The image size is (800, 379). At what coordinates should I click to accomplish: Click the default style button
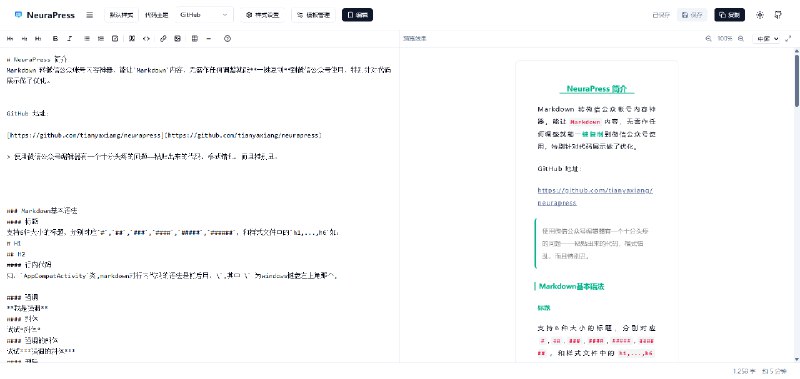(121, 15)
